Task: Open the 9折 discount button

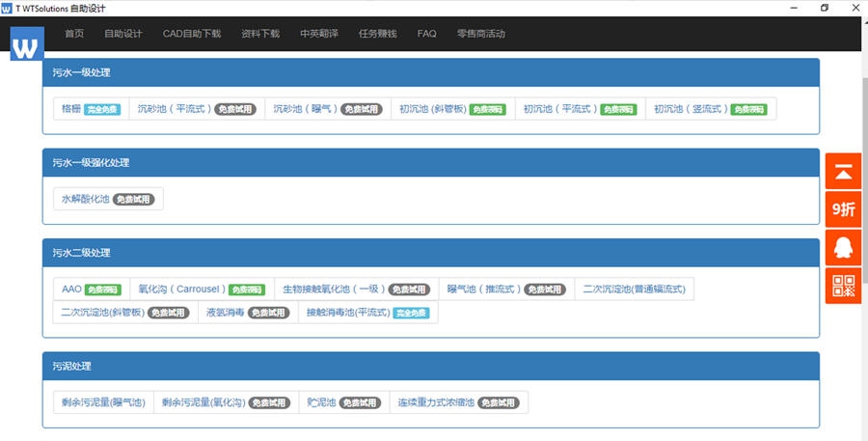Action: (x=843, y=208)
